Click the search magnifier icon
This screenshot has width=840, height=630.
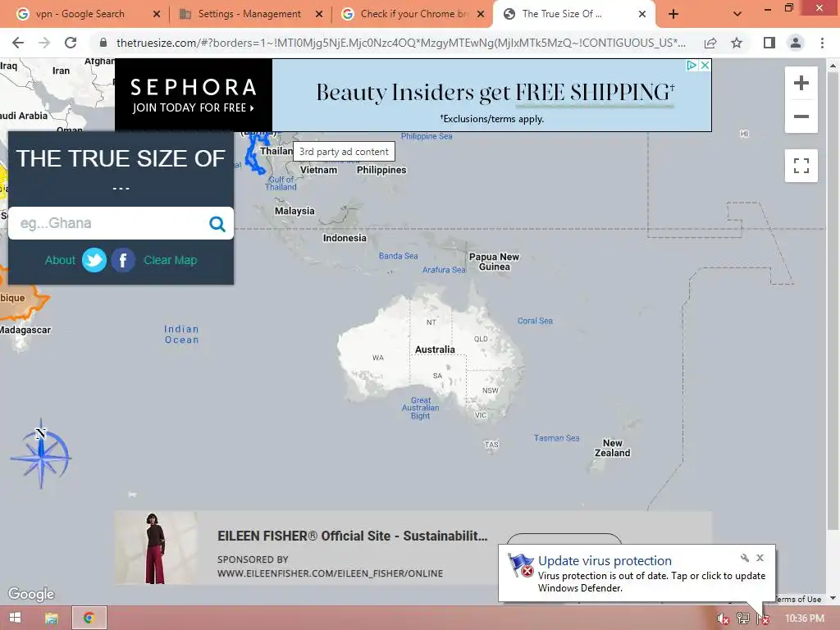[x=217, y=223]
